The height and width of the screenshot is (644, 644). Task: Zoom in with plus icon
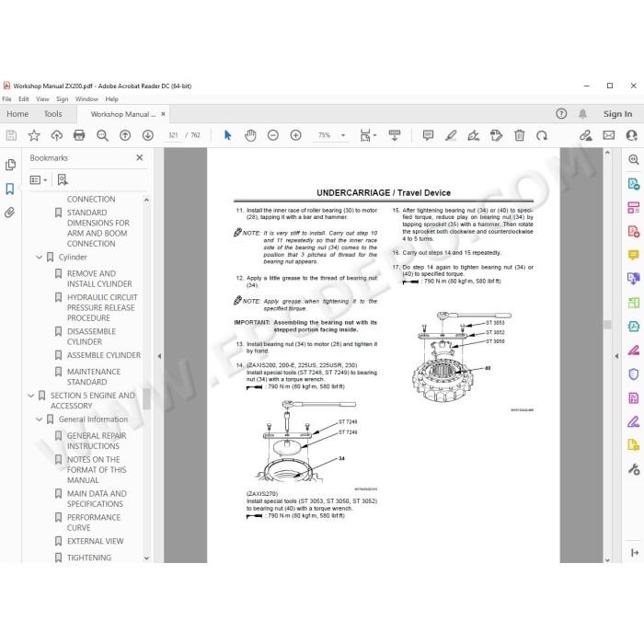pos(295,135)
